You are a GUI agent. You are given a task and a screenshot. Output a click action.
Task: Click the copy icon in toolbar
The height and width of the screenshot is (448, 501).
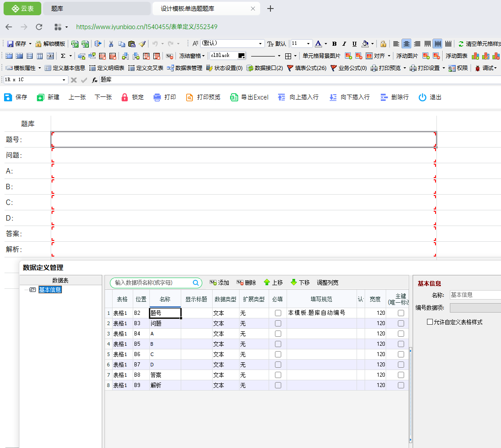tap(122, 44)
